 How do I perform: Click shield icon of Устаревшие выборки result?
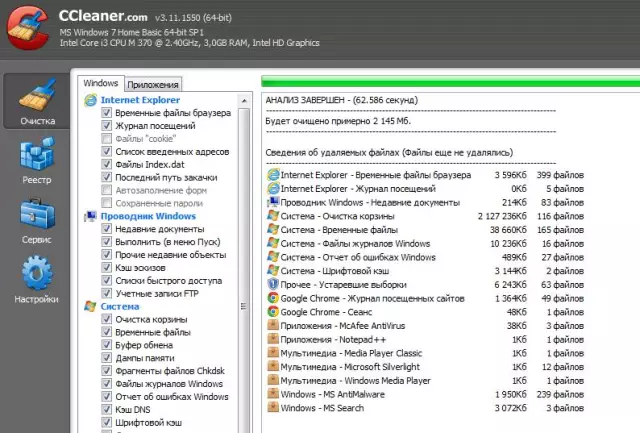pos(273,284)
